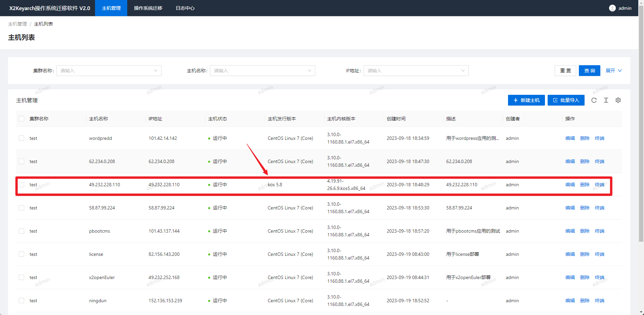The image size is (644, 315).
Task: Click IP cell 152.136.153.239
Action: point(166,301)
